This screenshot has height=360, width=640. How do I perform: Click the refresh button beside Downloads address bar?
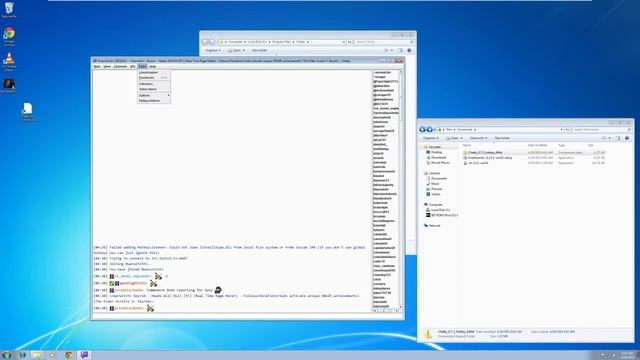pos(567,129)
